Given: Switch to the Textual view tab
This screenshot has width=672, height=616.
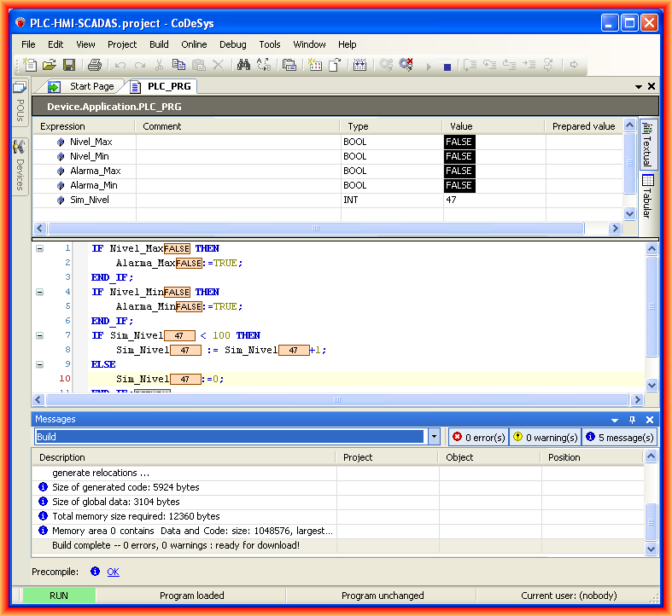Looking at the screenshot, I should (647, 145).
